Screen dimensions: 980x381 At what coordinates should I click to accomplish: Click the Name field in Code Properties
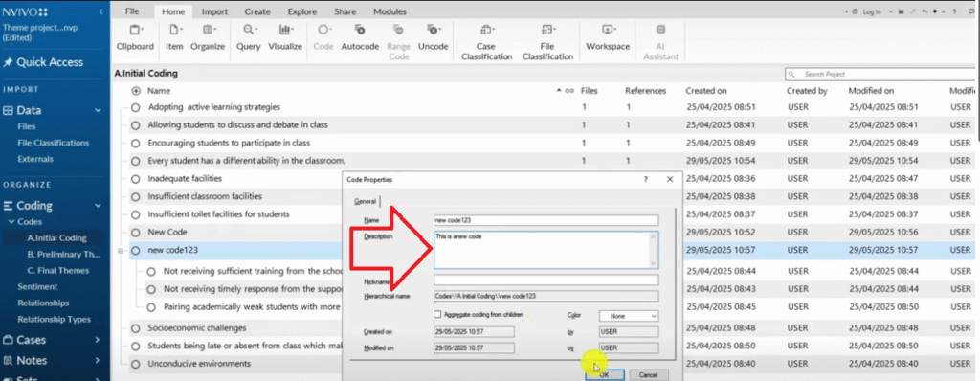coord(546,220)
